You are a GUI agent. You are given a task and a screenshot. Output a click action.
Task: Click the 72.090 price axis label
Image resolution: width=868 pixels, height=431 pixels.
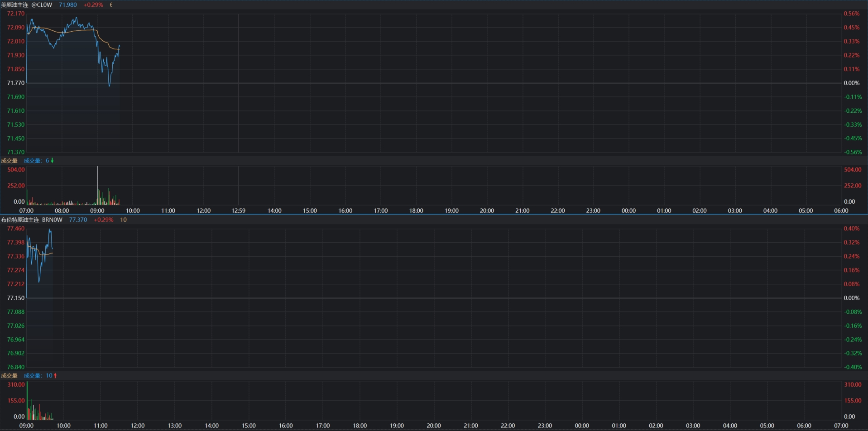(16, 28)
